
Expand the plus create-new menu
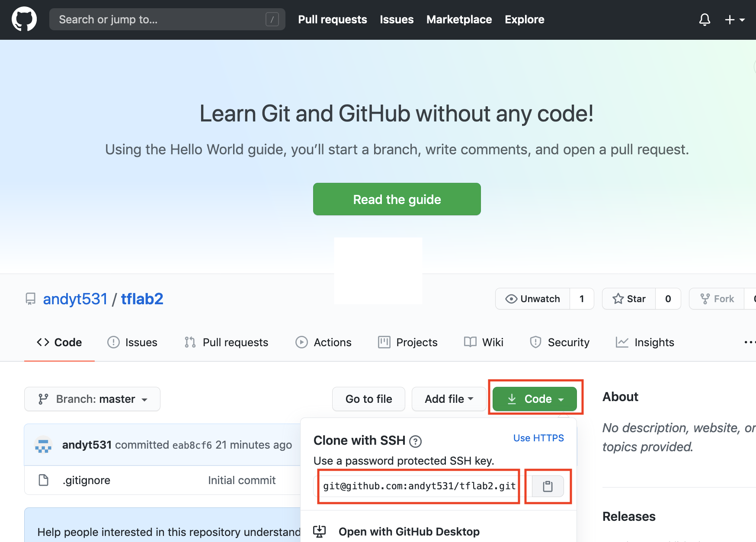tap(734, 19)
